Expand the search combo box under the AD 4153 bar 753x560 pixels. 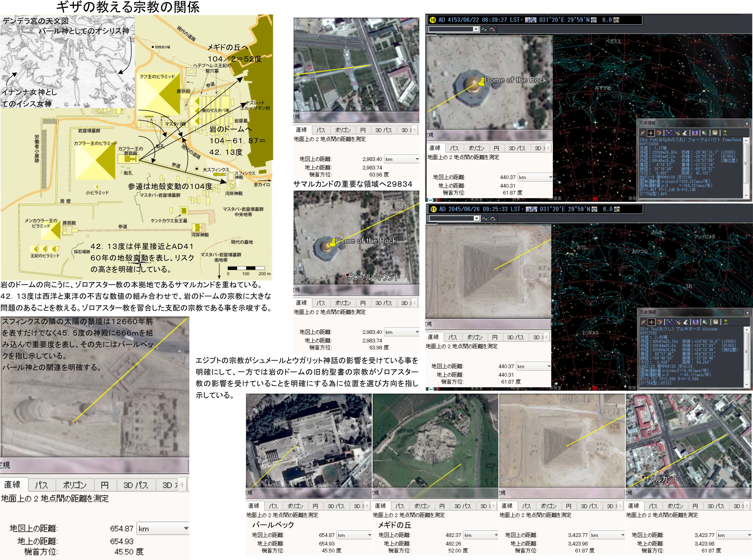pos(476,29)
